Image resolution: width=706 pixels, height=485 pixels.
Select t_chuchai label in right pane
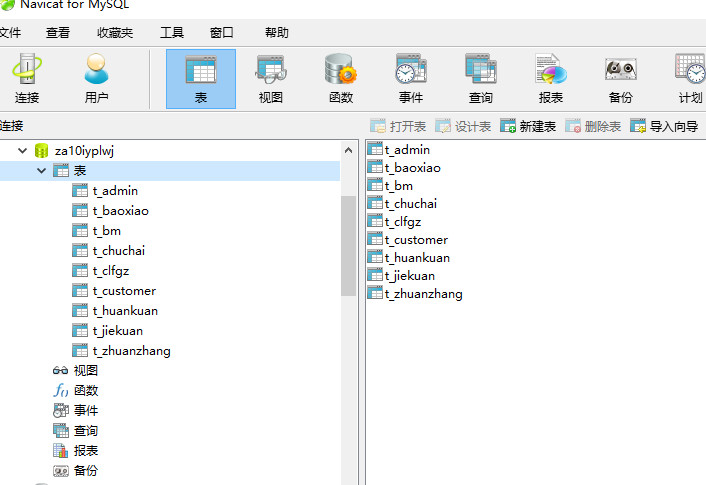coord(411,204)
